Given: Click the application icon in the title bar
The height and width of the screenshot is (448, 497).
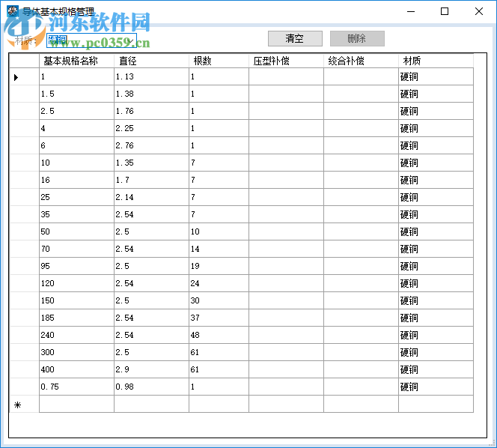Looking at the screenshot, I should pos(13,11).
